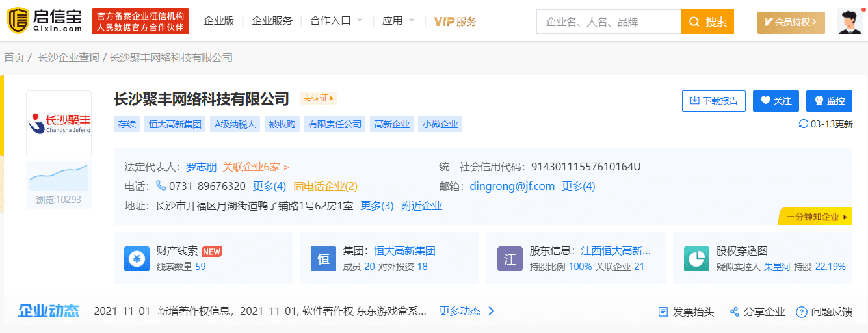Click the 下载报告 button
868x333 pixels.
[714, 101]
